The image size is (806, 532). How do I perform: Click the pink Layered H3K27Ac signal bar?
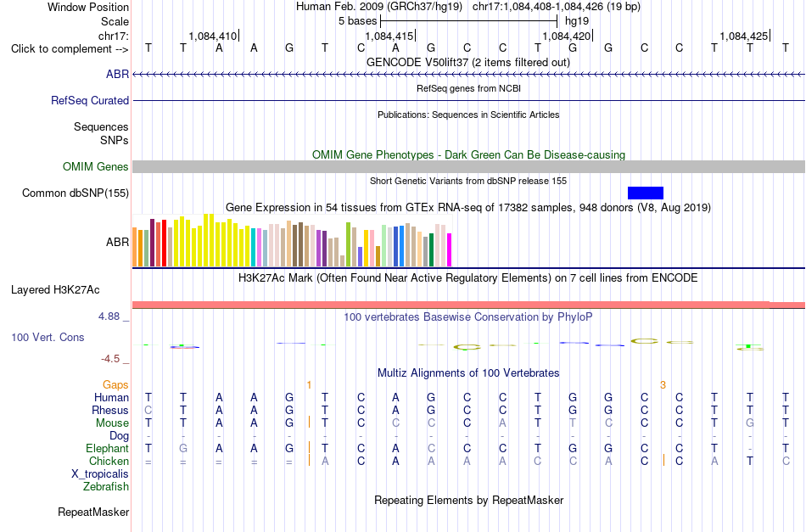coord(469,305)
